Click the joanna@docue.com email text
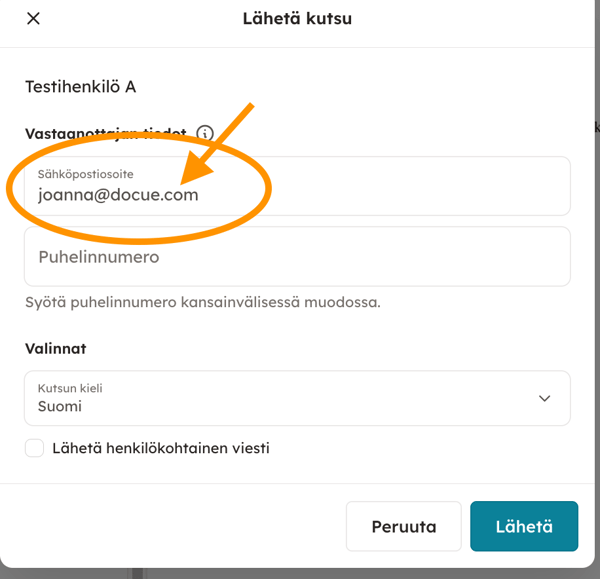Image resolution: width=600 pixels, height=579 pixels. [118, 195]
